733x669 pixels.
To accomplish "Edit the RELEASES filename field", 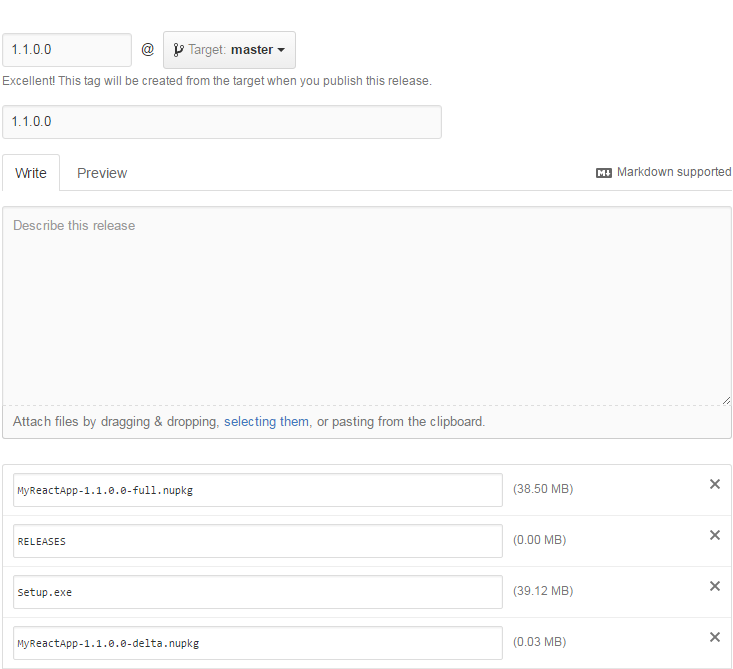I will tap(258, 541).
